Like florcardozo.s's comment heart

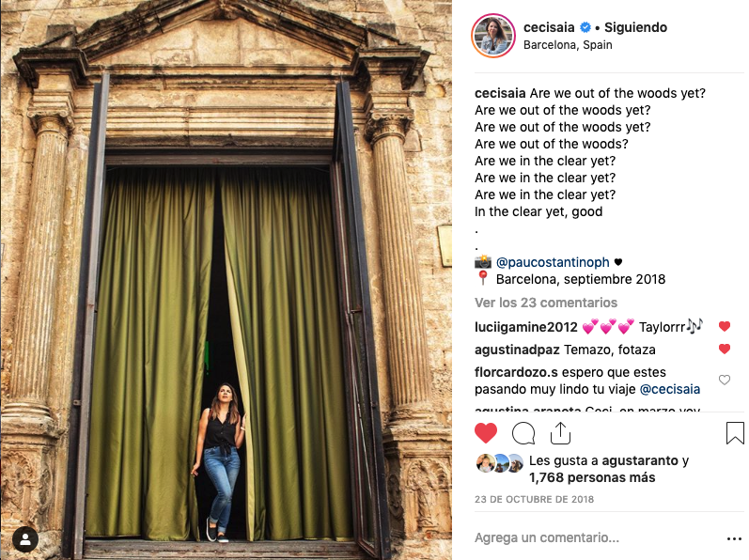click(725, 380)
